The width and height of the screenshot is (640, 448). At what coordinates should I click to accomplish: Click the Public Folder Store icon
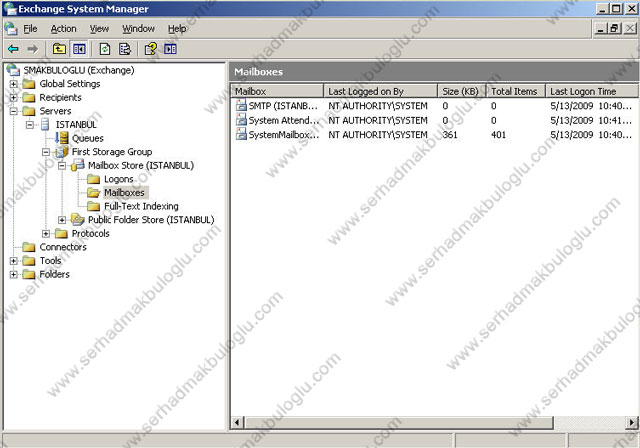[78, 220]
